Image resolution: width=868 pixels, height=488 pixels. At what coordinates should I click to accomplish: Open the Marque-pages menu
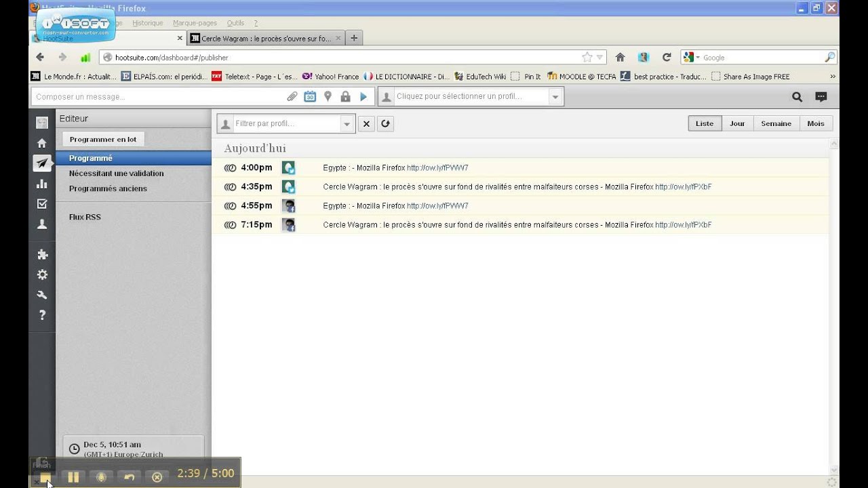pyautogui.click(x=195, y=23)
